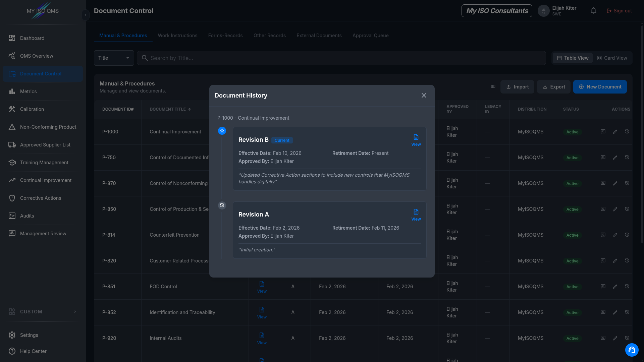View the Revision B document

click(416, 140)
